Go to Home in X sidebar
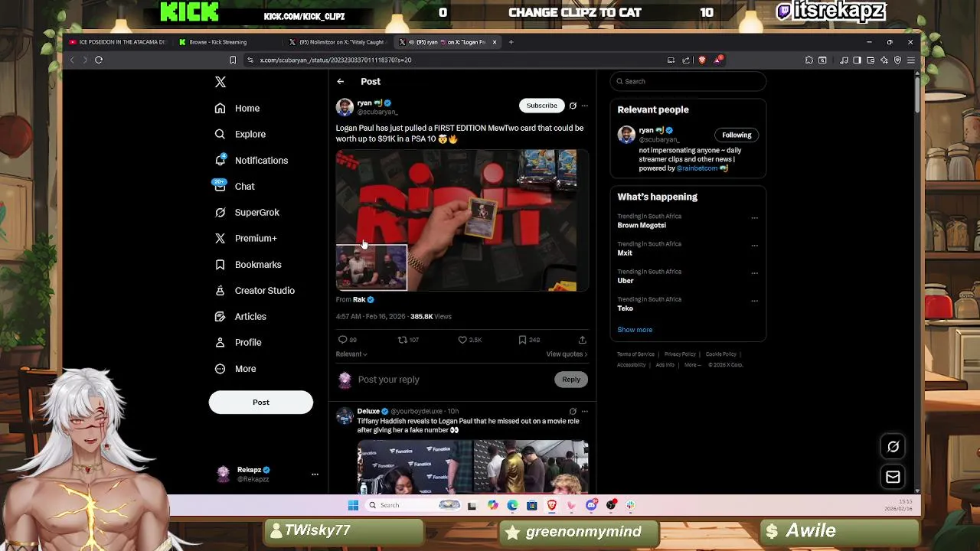 (x=237, y=108)
